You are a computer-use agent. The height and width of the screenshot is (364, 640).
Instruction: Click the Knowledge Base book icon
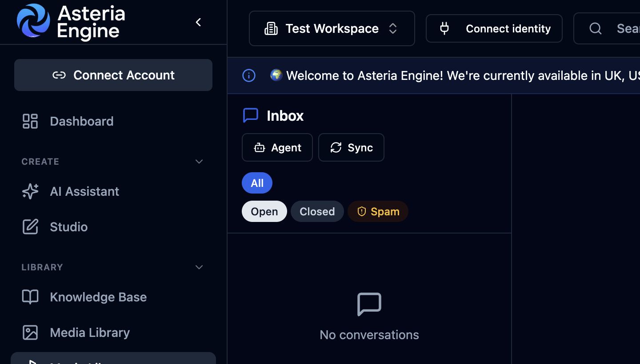[x=30, y=297]
